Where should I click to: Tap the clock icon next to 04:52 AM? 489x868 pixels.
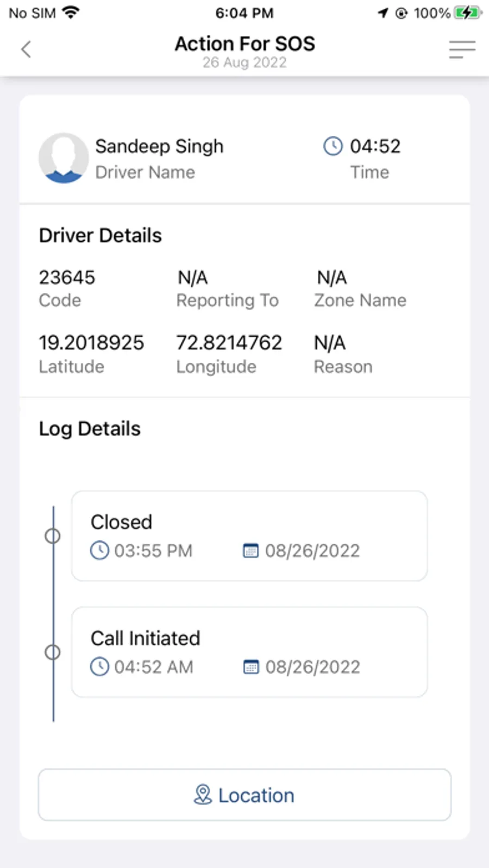click(x=99, y=666)
